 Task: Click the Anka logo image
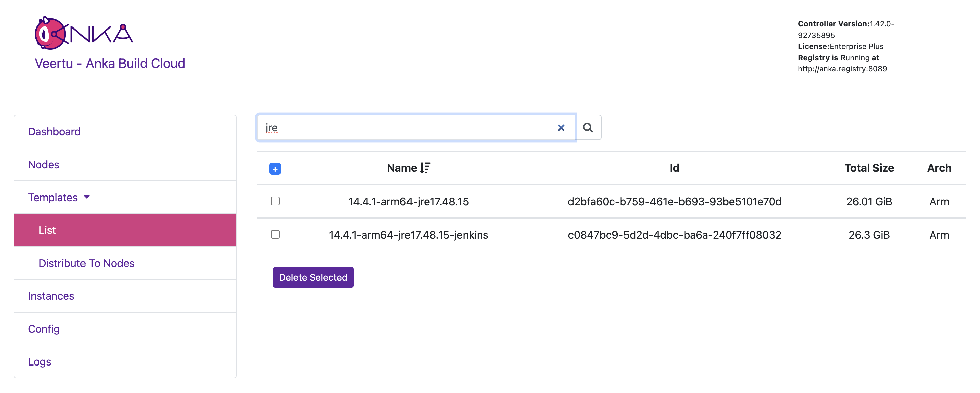click(83, 33)
